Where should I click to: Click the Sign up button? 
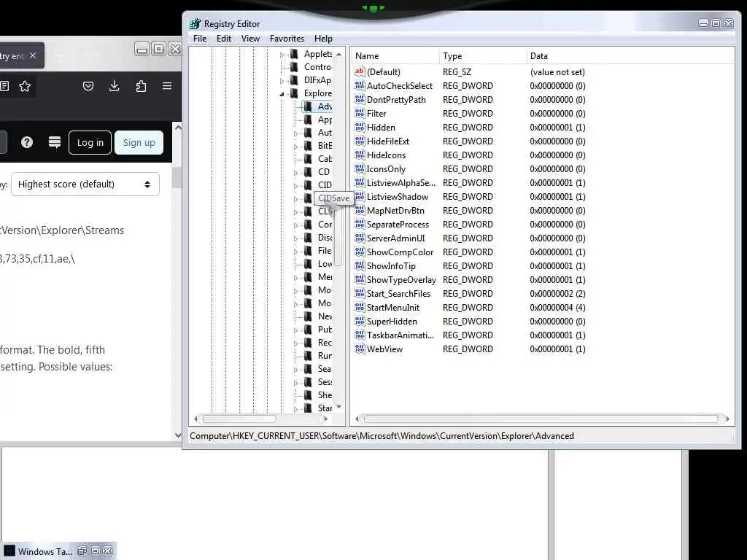point(139,142)
